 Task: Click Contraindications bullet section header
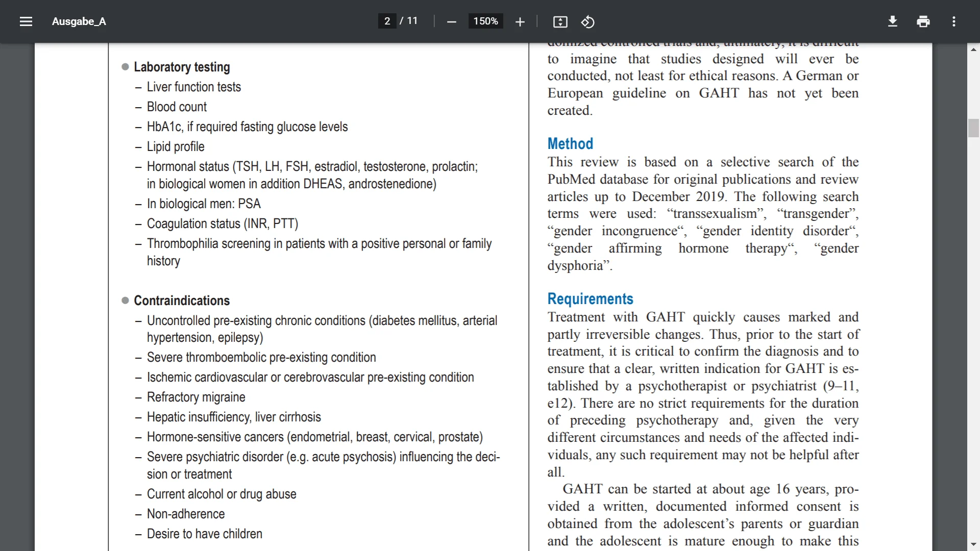point(181,300)
